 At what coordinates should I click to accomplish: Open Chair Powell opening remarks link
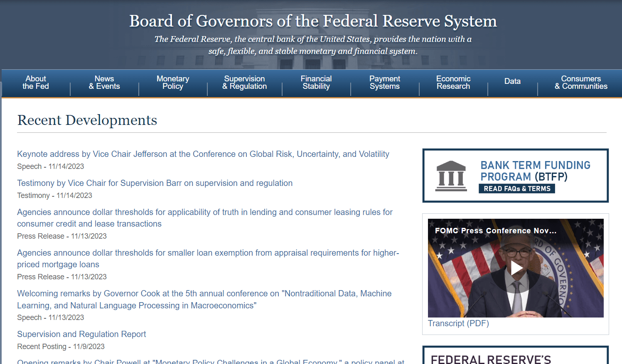pyautogui.click(x=211, y=361)
